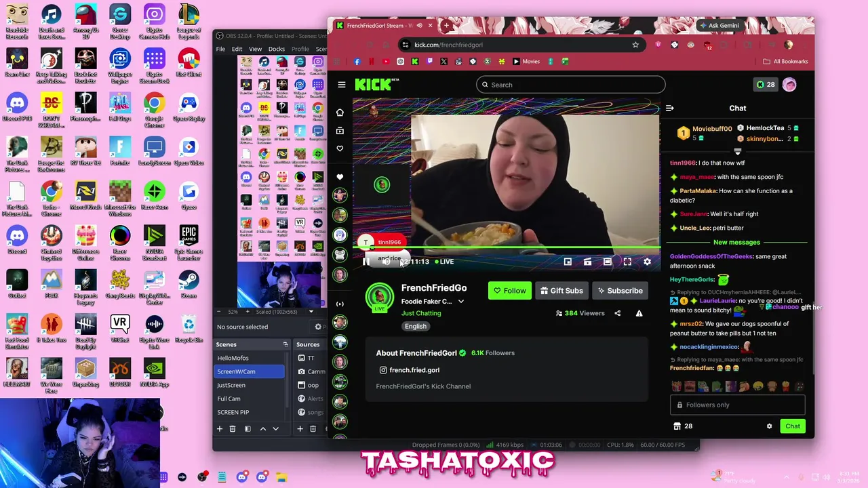This screenshot has height=488, width=868.
Task: Move scene down in OBS
Action: [x=275, y=428]
